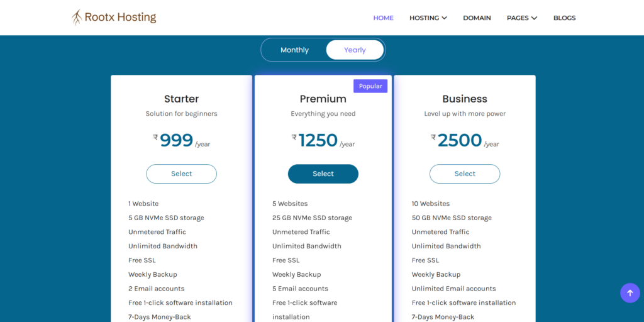Switch billing to Yearly
The width and height of the screenshot is (644, 322).
tap(355, 50)
